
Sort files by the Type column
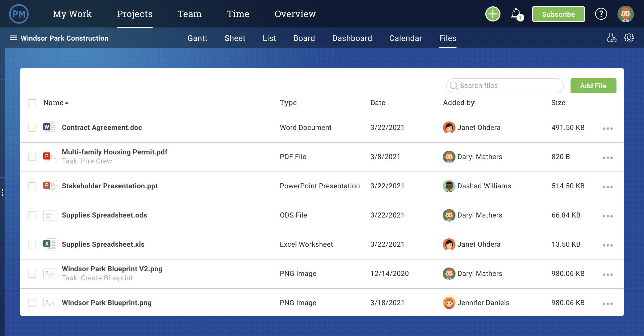tap(288, 103)
